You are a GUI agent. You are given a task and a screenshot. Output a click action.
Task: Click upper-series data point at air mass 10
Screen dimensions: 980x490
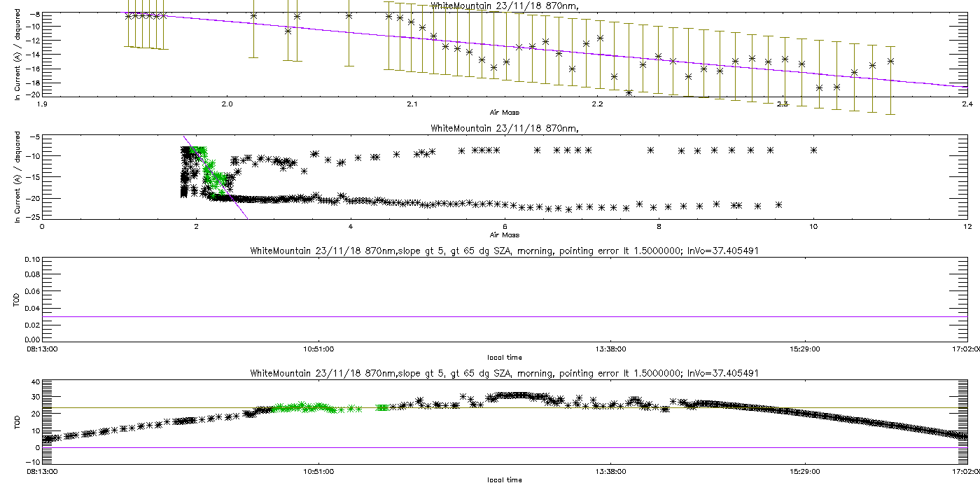813,150
